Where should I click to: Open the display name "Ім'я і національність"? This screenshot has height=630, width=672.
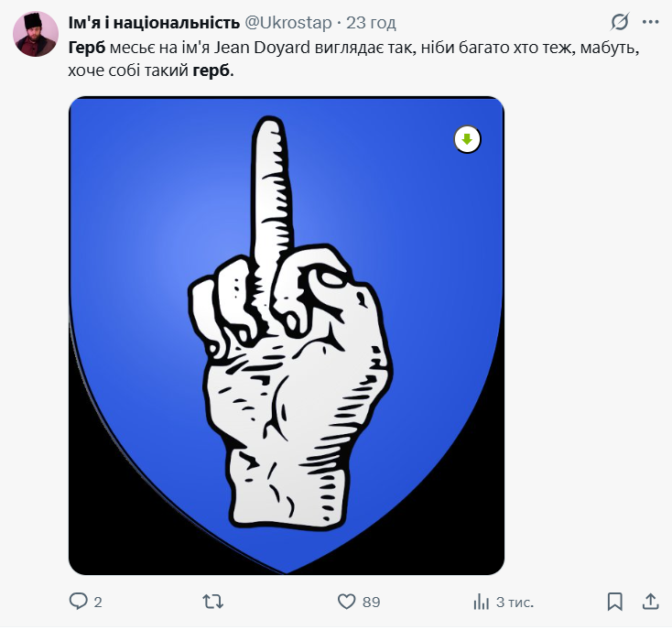154,22
